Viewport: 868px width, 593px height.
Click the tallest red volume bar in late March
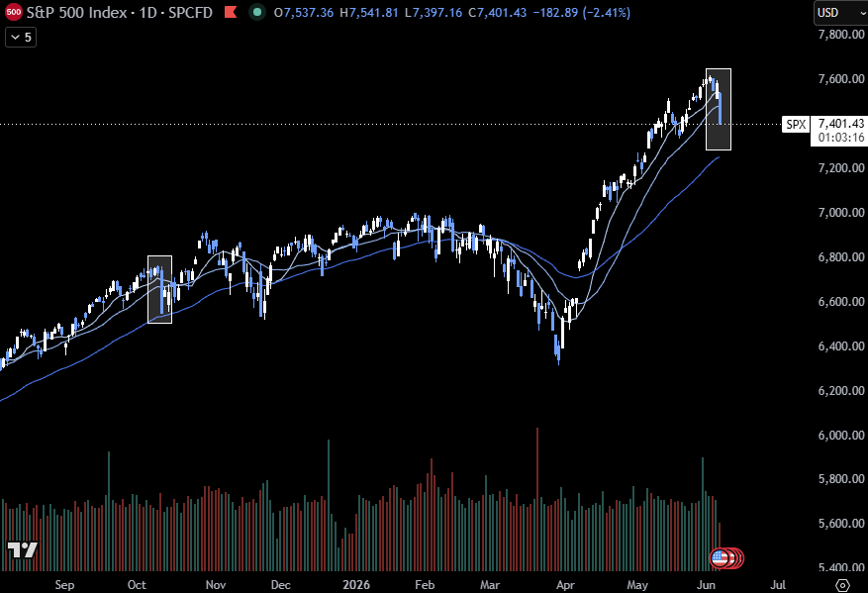pos(537,499)
